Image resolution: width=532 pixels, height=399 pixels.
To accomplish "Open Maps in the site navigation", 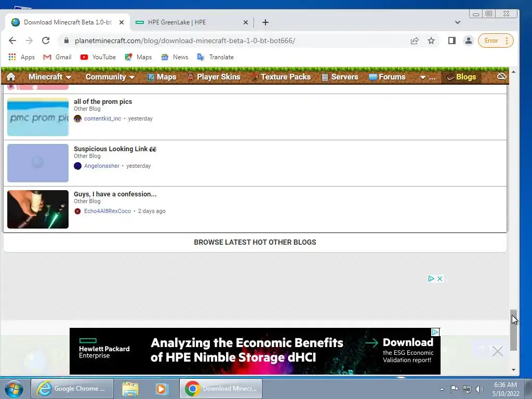I will (x=162, y=77).
